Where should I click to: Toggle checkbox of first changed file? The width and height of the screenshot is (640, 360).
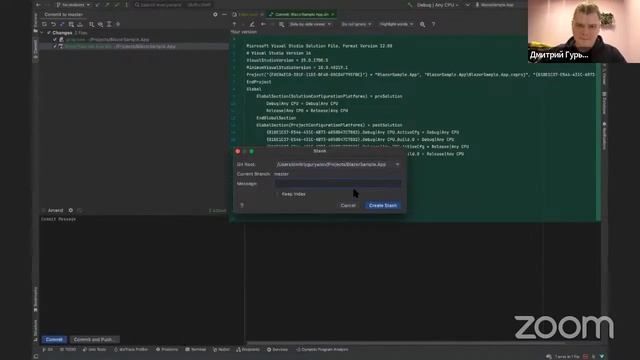(55, 40)
